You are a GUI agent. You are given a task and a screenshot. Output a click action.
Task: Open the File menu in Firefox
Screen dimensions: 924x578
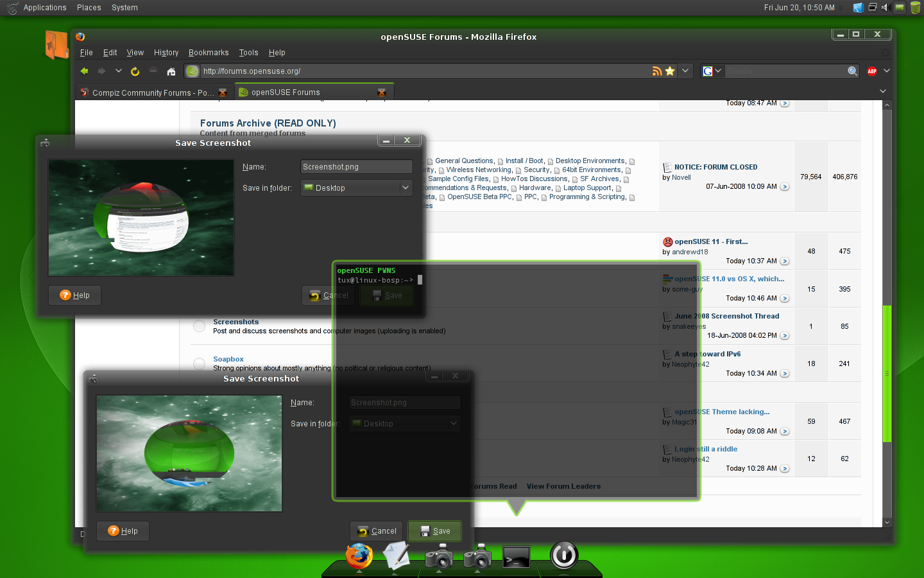[x=87, y=53]
